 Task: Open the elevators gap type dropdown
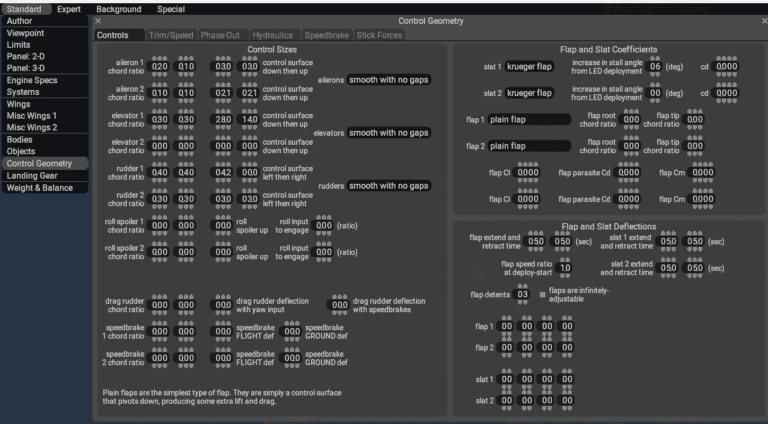click(389, 133)
